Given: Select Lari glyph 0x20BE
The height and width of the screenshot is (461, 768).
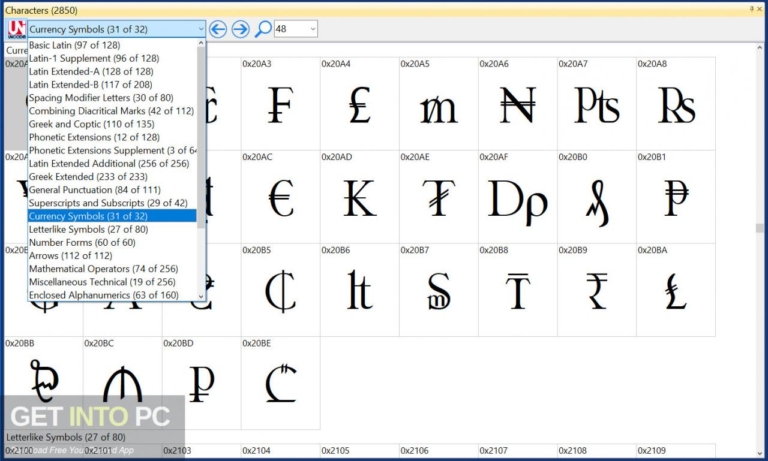Looking at the screenshot, I should point(281,383).
